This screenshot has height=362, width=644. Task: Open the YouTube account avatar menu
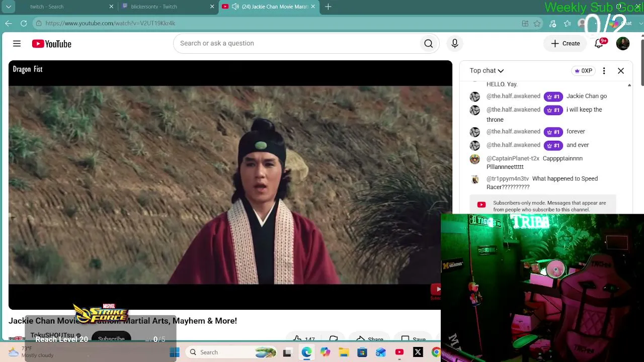623,44
